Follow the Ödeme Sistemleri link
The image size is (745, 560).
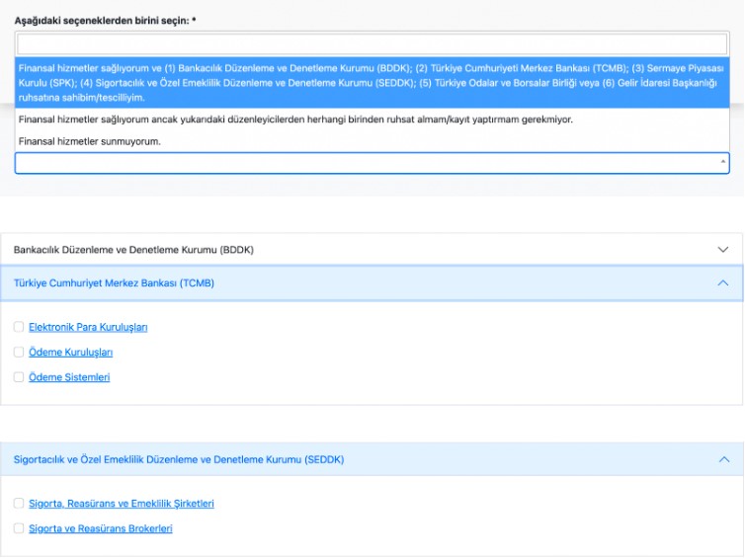coord(69,377)
